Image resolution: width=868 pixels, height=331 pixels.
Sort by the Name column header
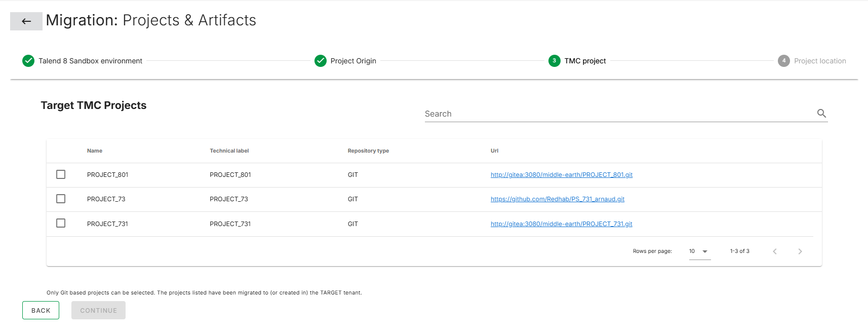click(x=95, y=151)
